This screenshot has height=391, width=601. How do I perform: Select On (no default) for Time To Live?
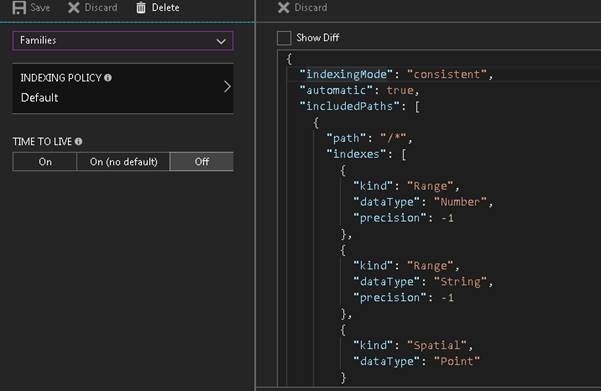tap(123, 162)
